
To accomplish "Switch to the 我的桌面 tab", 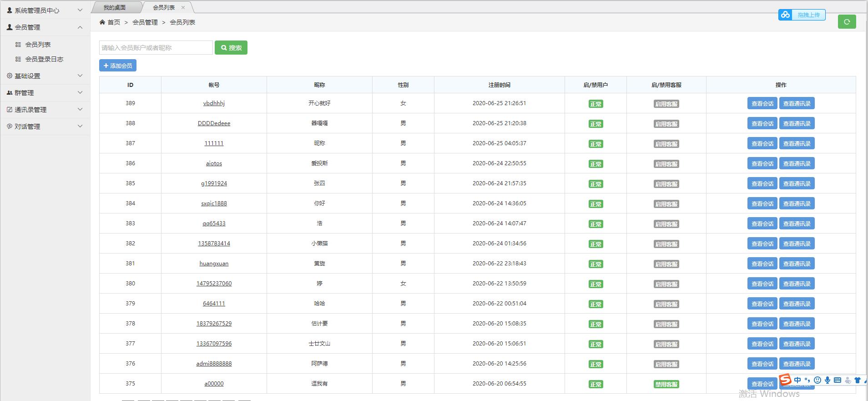I will [114, 7].
